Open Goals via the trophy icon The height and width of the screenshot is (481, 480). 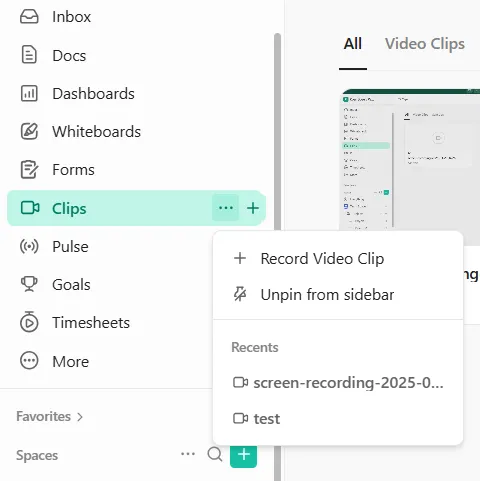[x=29, y=284]
